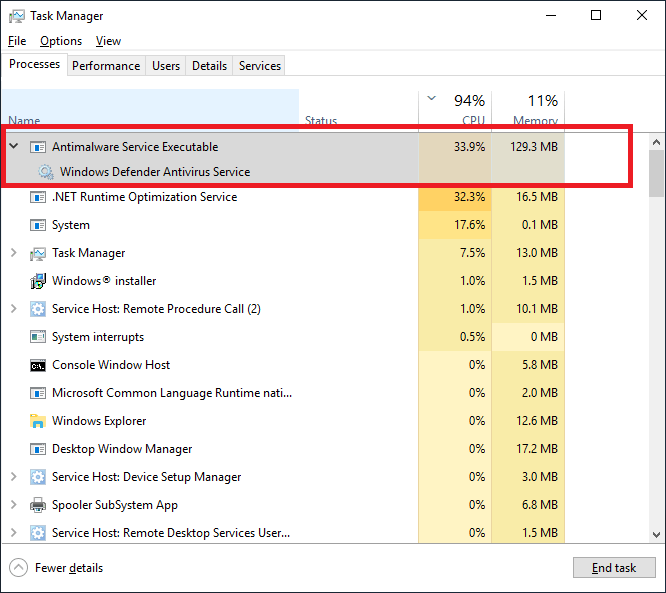Expand Service Host: Remote Procedure Call
This screenshot has height=593, width=666.
pos(13,309)
